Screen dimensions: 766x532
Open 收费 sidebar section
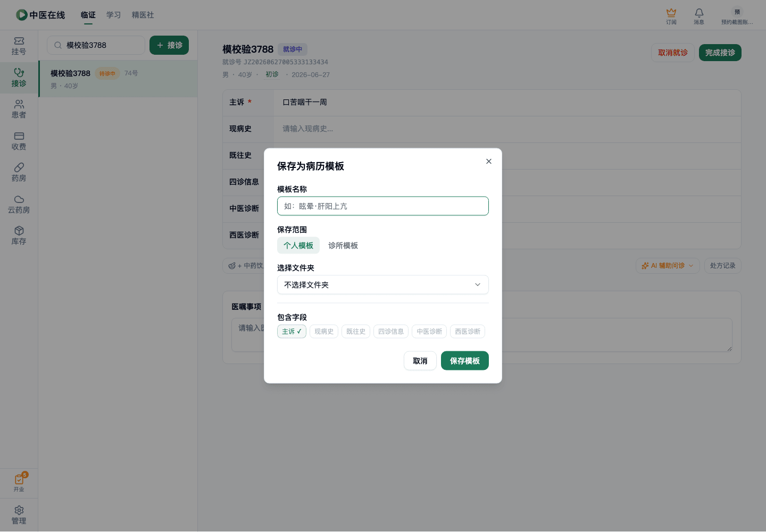coord(19,141)
